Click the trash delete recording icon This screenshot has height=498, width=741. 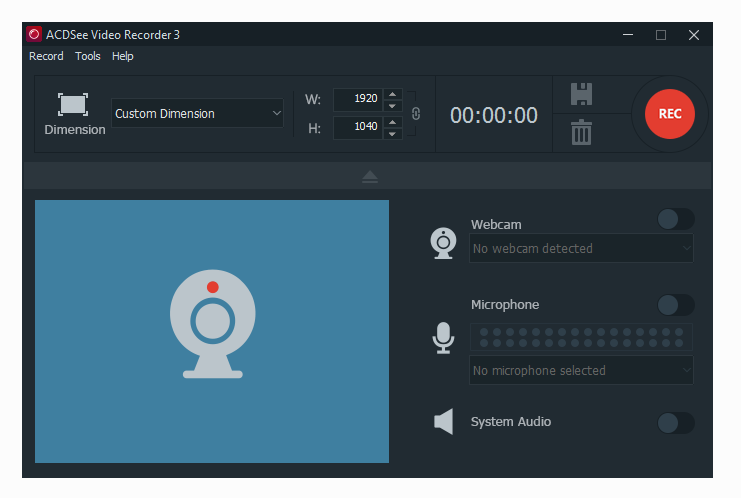pos(581,132)
